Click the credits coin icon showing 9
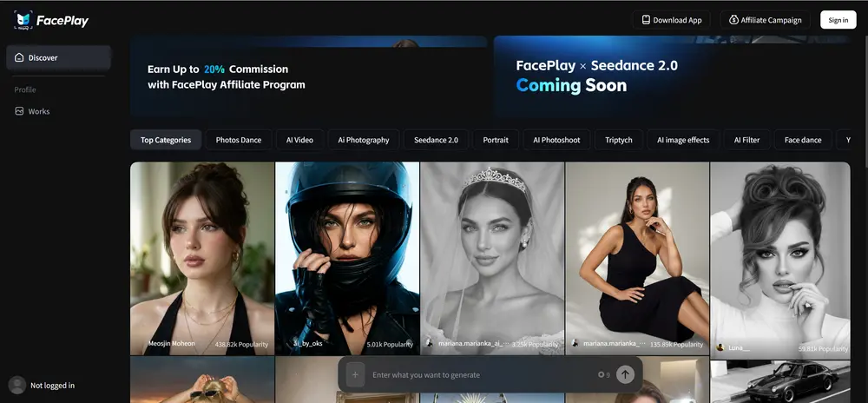 click(601, 374)
